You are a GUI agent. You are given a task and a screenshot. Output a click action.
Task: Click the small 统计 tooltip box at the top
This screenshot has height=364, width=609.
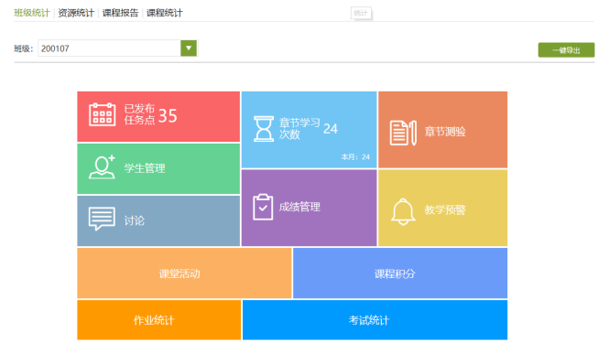click(x=361, y=13)
